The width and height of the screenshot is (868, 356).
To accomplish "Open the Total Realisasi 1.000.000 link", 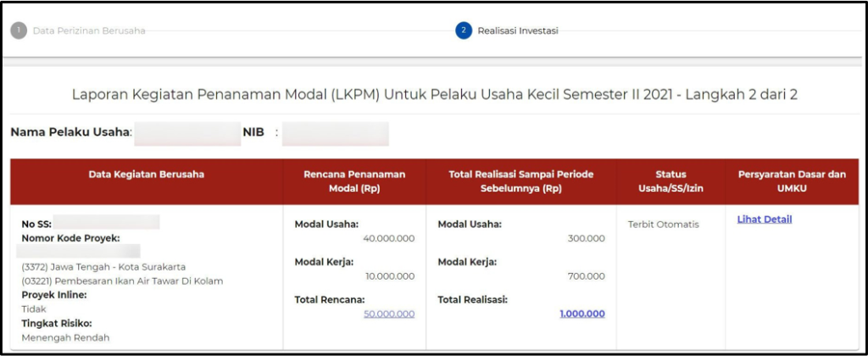I will [581, 314].
